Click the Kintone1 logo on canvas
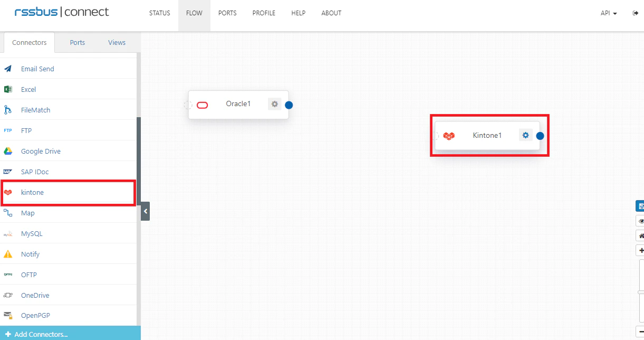Image resolution: width=644 pixels, height=340 pixels. click(449, 136)
